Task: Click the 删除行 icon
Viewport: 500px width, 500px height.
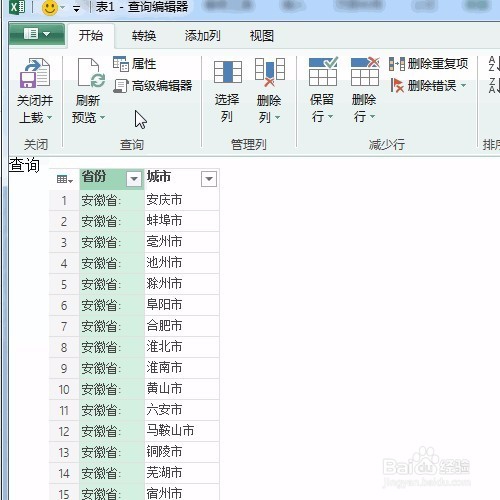Action: (x=365, y=72)
